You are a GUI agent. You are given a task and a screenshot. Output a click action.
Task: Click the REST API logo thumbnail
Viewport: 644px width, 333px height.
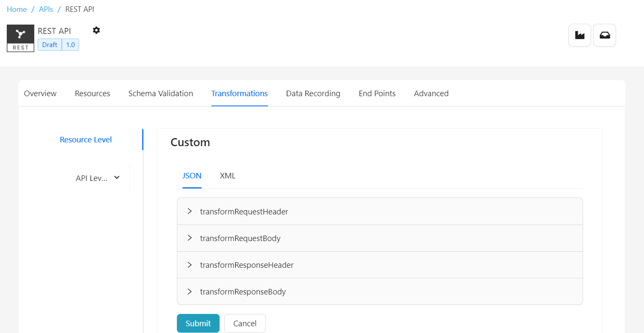(20, 38)
